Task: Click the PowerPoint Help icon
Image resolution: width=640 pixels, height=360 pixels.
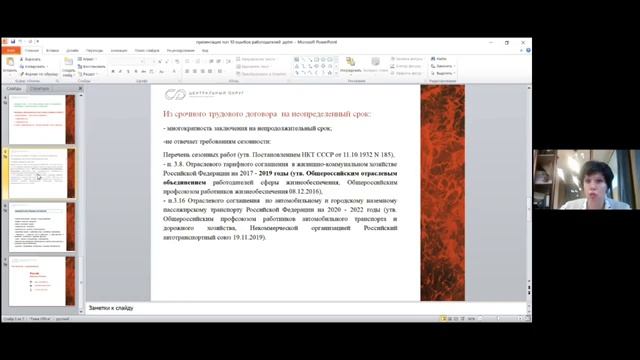Action: 528,51
